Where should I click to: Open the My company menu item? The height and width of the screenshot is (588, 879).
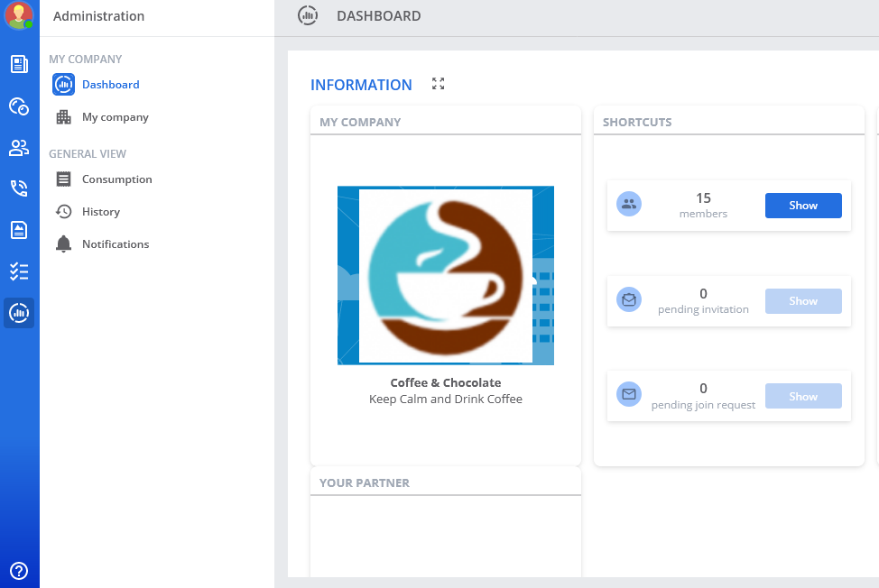115,117
